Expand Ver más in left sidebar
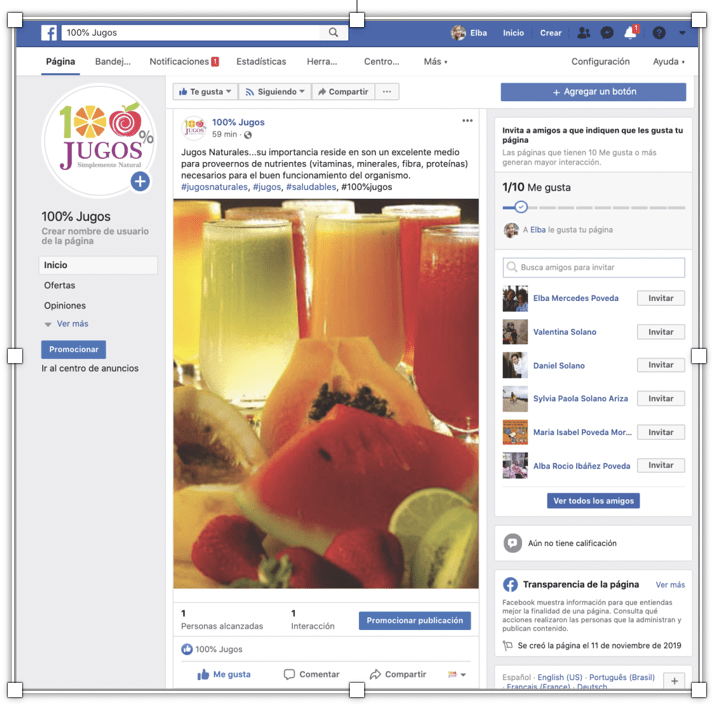Viewport: 718px width, 704px height. click(x=66, y=324)
